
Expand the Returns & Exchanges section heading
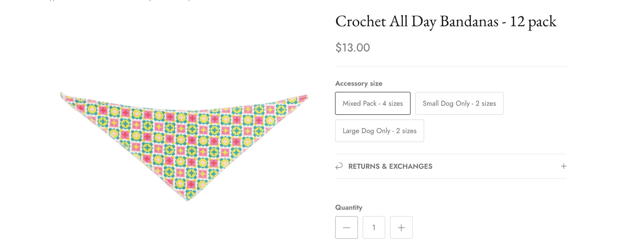click(x=390, y=166)
